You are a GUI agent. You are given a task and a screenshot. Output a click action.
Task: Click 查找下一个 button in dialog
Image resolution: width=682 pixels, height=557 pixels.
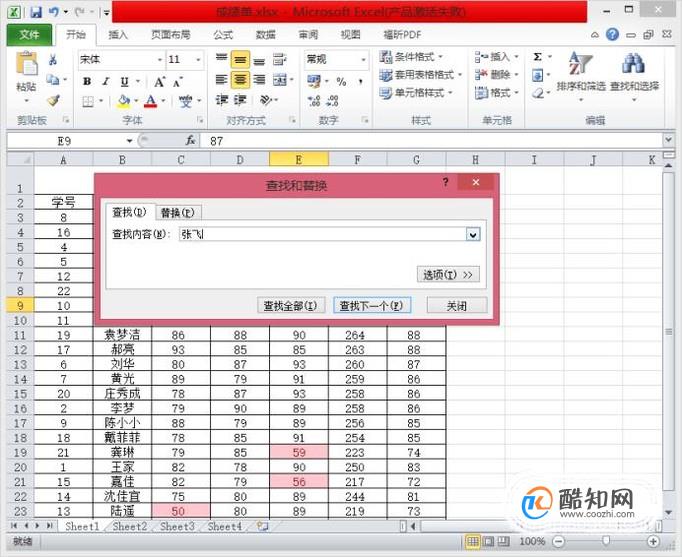coord(372,306)
